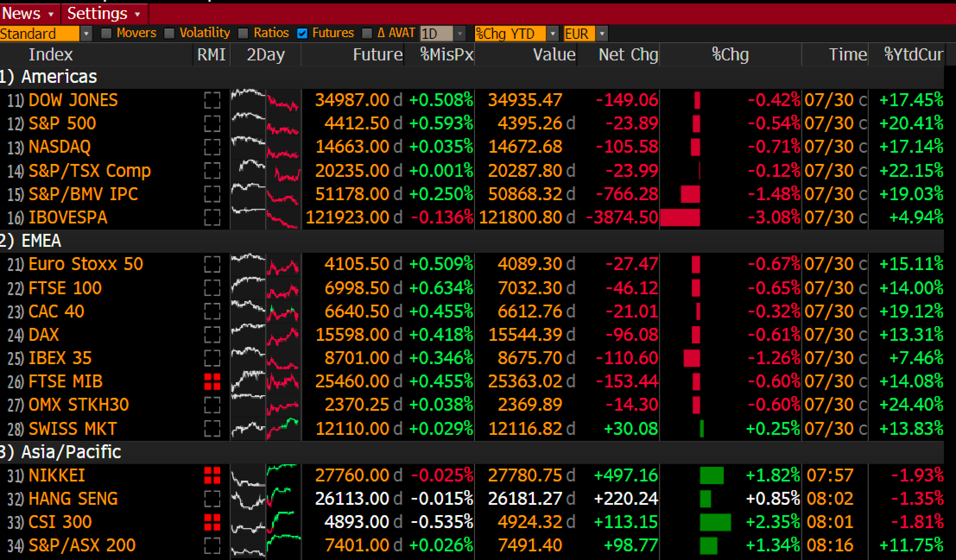Viewport: 956px width, 560px height.
Task: Open the OMX STKH30 2Day sparkline
Action: click(265, 405)
